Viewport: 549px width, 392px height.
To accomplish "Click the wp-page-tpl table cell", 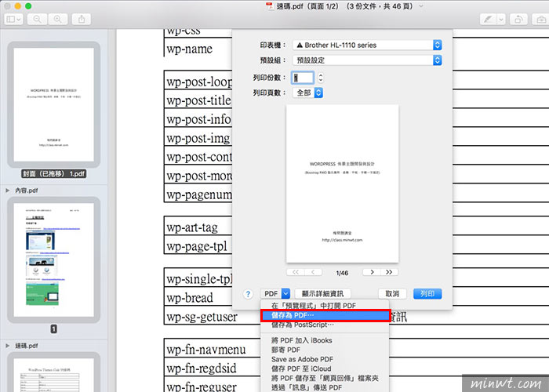I will point(197,246).
